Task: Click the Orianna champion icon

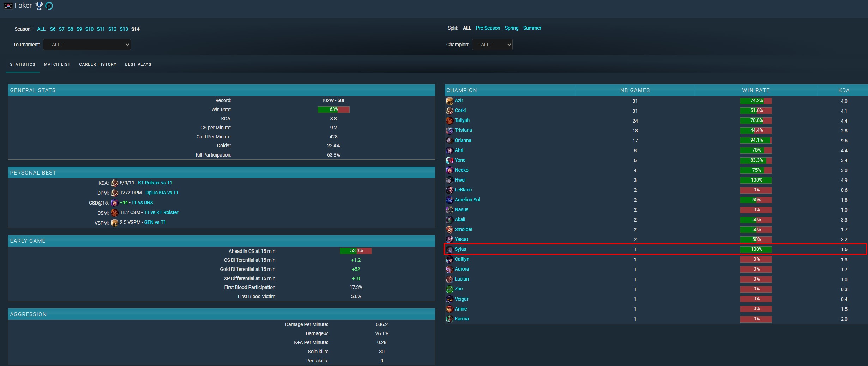Action: tap(450, 141)
